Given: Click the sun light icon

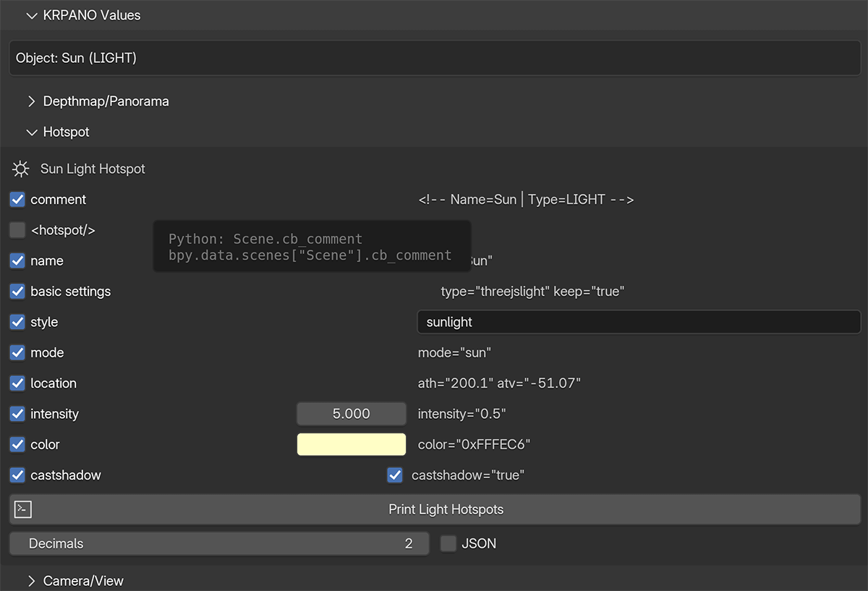Looking at the screenshot, I should click(21, 169).
